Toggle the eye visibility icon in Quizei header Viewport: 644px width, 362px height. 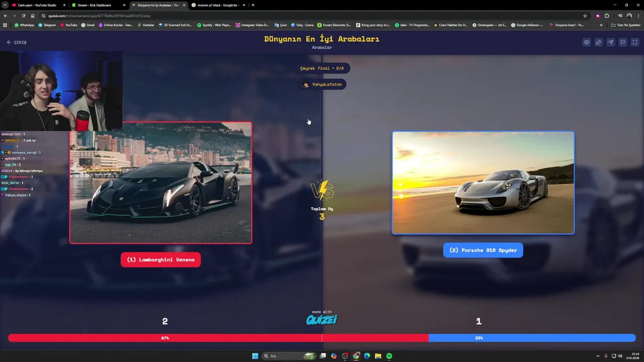tap(587, 42)
